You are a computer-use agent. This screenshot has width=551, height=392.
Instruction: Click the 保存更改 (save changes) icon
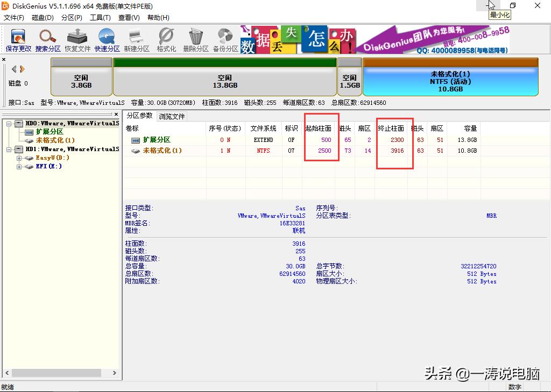18,39
